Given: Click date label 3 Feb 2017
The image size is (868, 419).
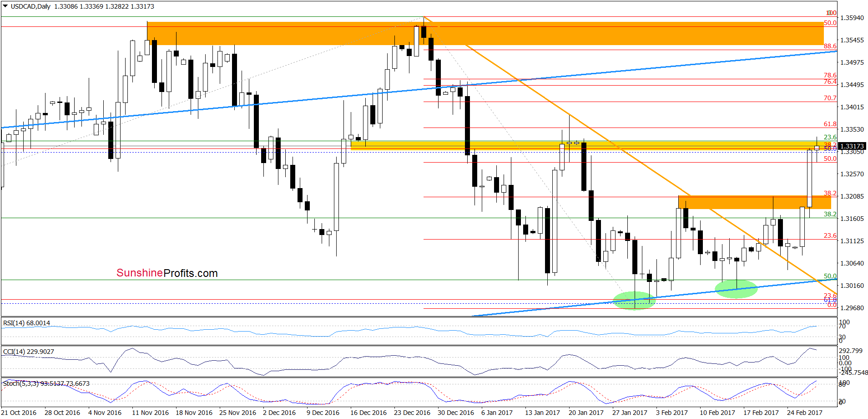Looking at the screenshot, I should [672, 413].
